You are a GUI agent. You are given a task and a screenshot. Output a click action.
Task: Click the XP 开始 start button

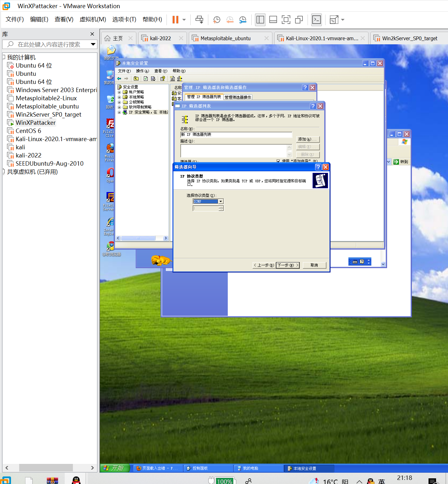pos(115,468)
